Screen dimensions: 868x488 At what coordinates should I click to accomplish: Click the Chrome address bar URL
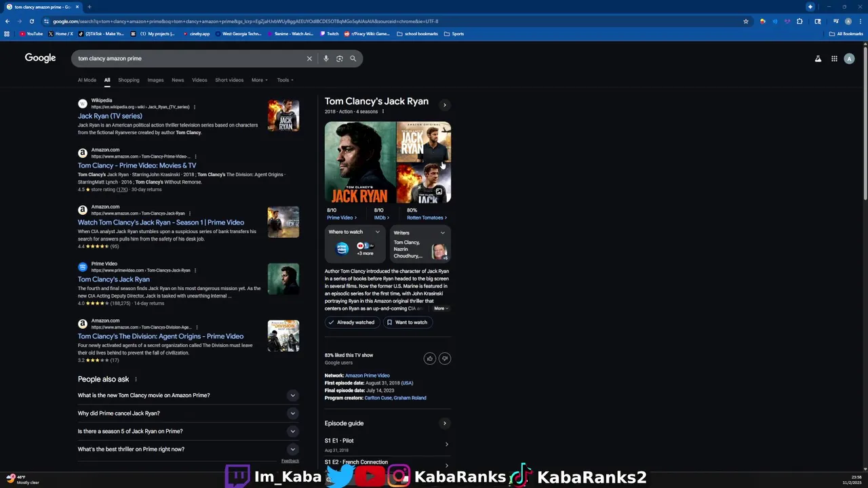click(245, 21)
